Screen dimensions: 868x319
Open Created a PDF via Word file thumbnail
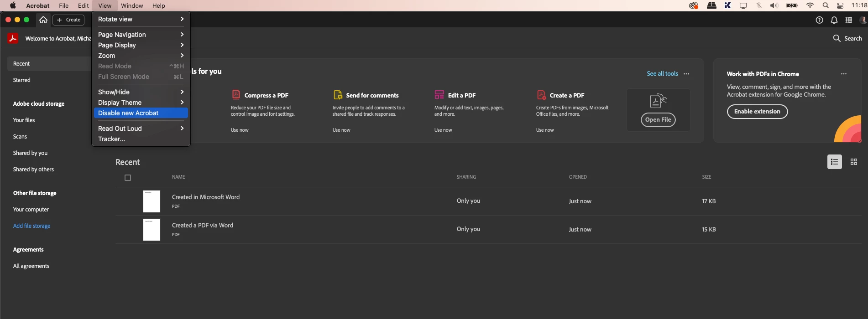[x=152, y=230]
